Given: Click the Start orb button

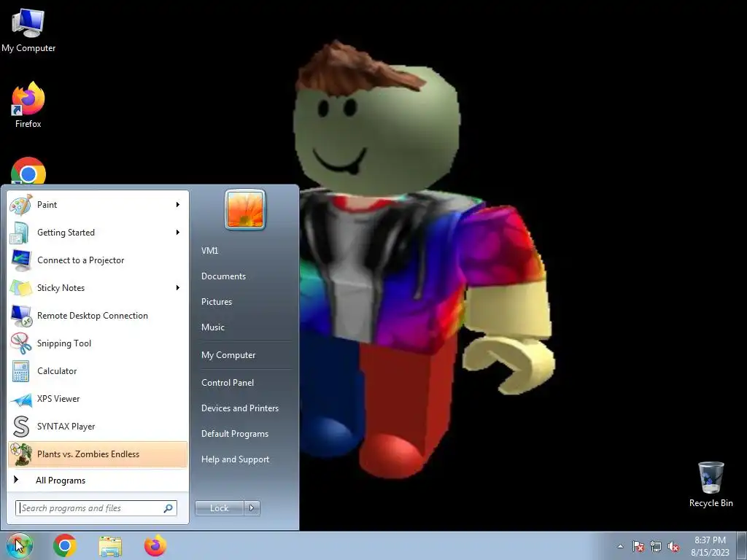Looking at the screenshot, I should click(x=20, y=545).
